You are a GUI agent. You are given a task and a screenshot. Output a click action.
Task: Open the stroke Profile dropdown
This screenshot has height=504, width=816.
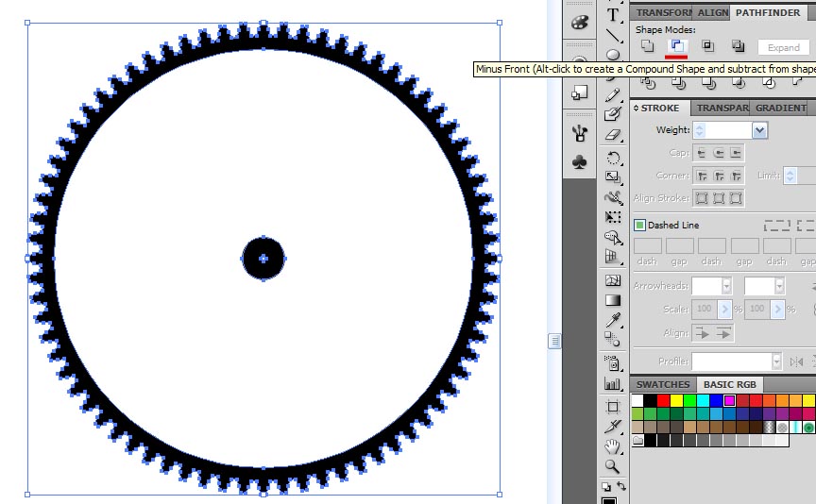point(776,361)
